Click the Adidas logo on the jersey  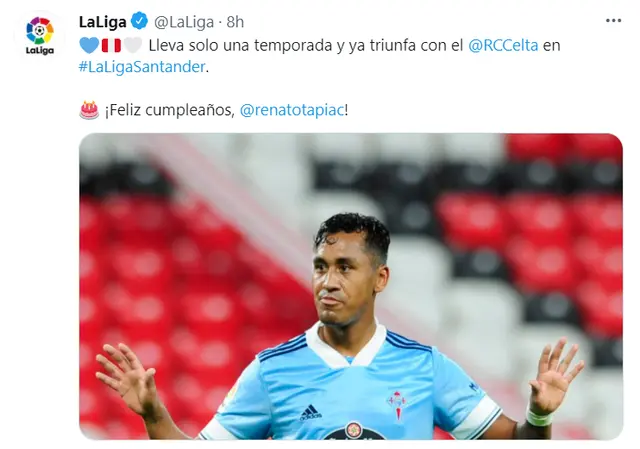tap(311, 412)
